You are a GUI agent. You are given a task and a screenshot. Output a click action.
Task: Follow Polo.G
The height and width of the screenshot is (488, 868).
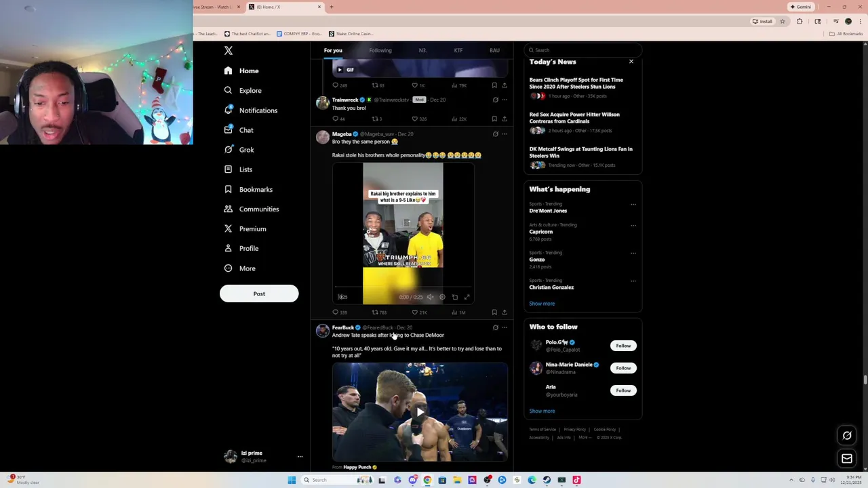623,346
